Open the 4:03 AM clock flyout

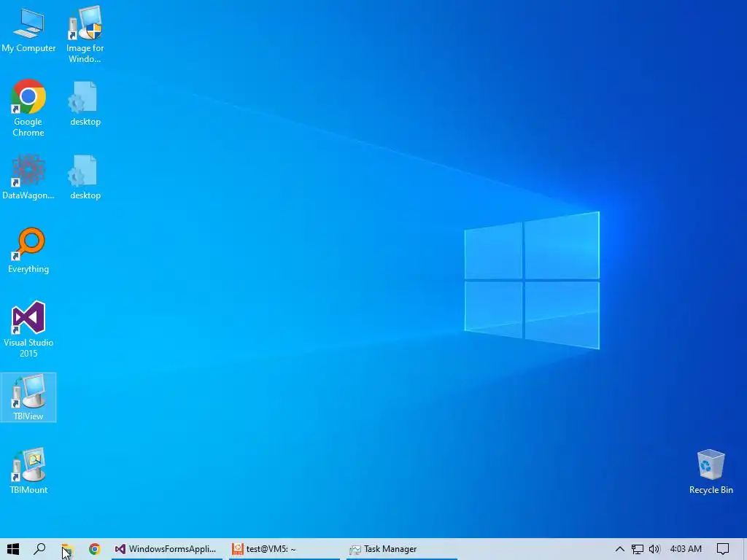coord(686,549)
